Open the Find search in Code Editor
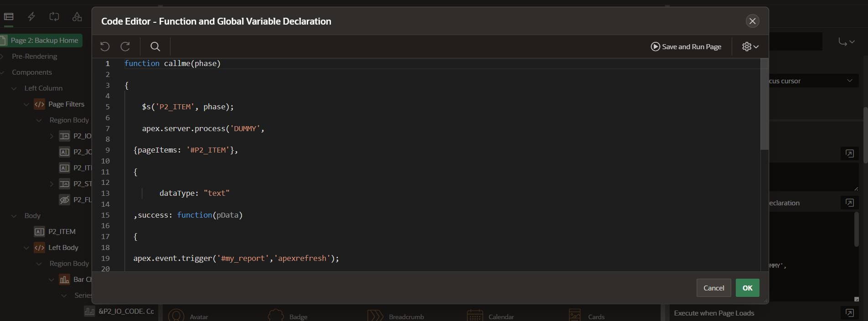Image resolution: width=868 pixels, height=321 pixels. (155, 46)
